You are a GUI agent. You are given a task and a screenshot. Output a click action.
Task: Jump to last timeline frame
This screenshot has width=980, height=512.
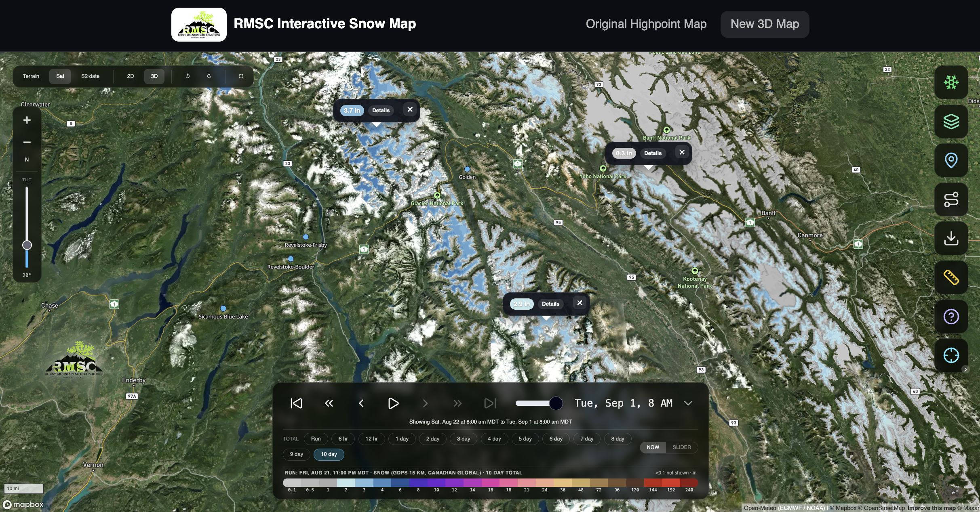pos(490,403)
